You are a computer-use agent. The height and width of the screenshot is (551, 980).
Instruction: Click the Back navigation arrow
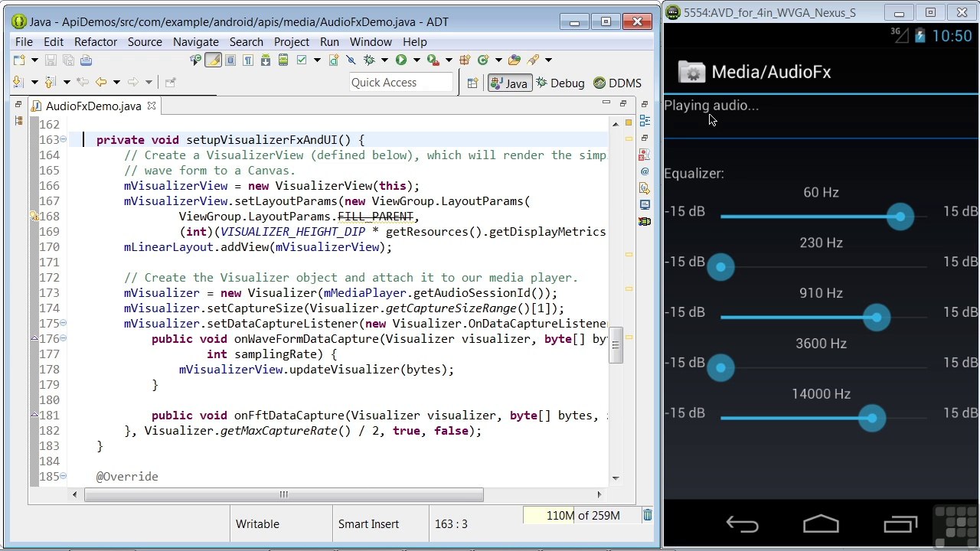click(101, 82)
